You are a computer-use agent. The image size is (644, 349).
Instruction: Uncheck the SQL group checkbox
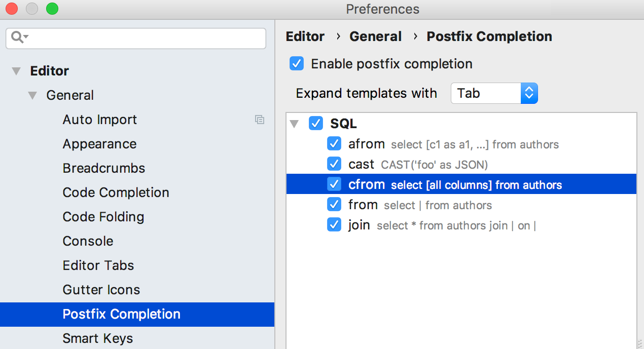pyautogui.click(x=316, y=124)
